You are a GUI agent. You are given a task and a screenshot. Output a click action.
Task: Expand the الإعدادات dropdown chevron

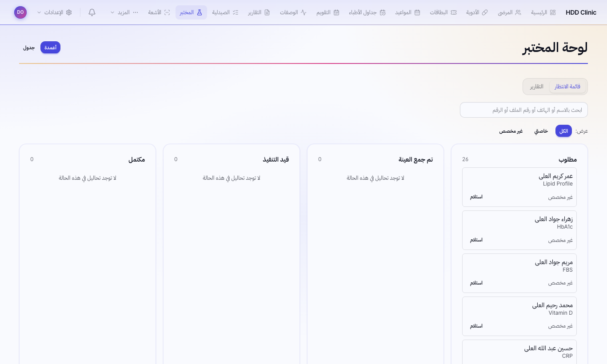[x=39, y=12]
